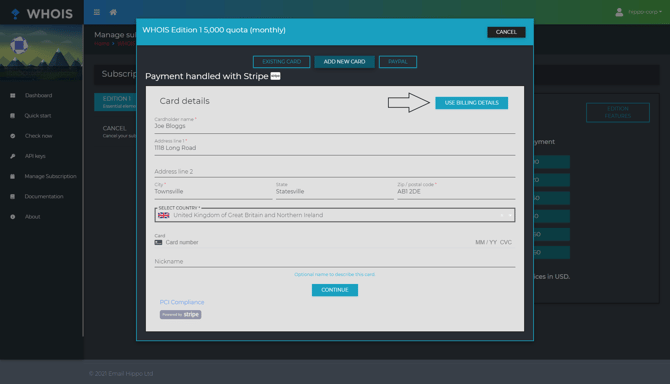Click the Stripe badge next to payment heading

(x=276, y=76)
